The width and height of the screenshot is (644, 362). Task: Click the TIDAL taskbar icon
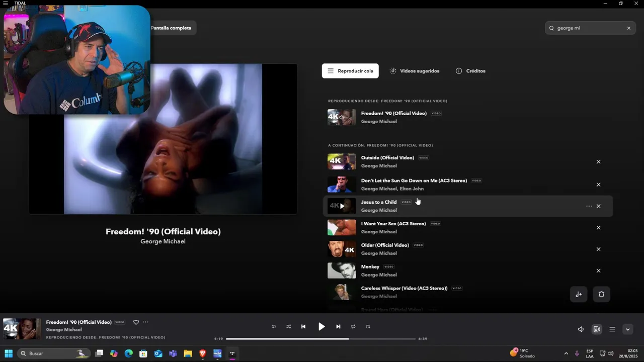232,353
